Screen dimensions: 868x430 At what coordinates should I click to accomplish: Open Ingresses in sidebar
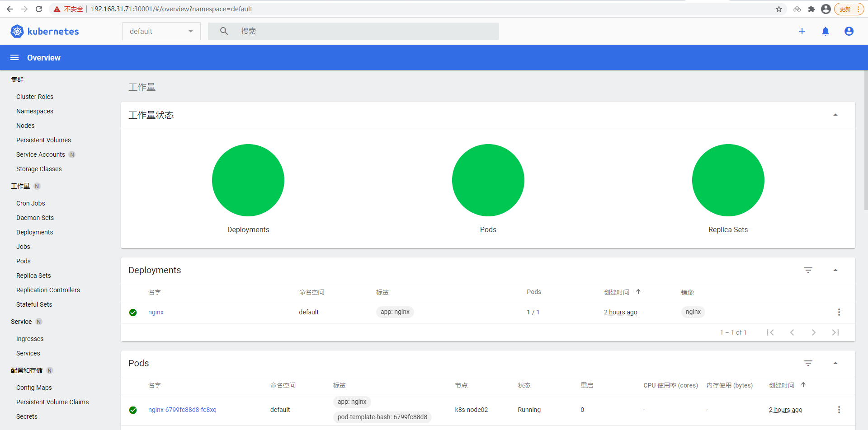coord(30,339)
